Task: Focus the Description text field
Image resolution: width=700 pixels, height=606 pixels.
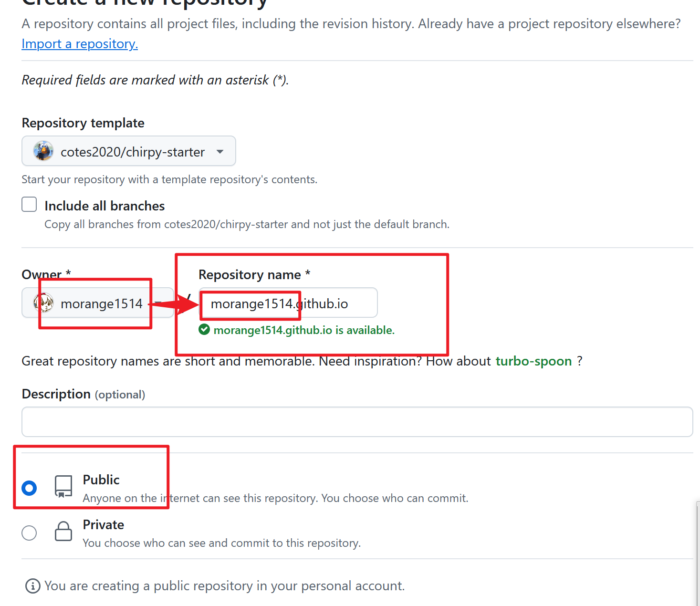Action: pos(357,422)
